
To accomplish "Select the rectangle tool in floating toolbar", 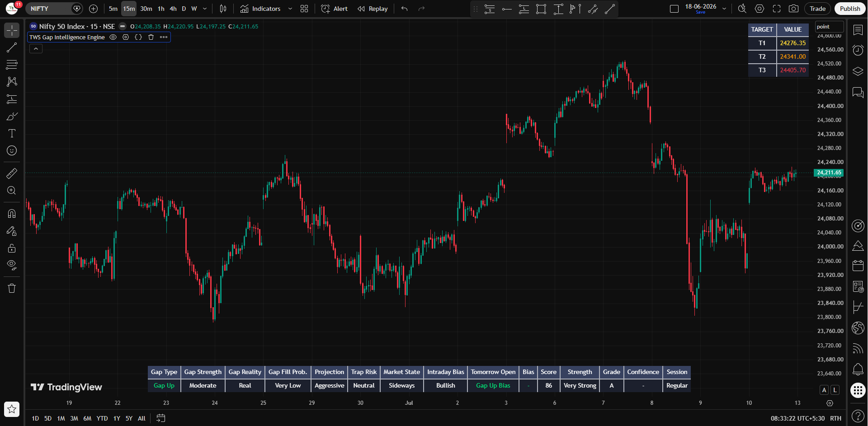I will coord(541,9).
